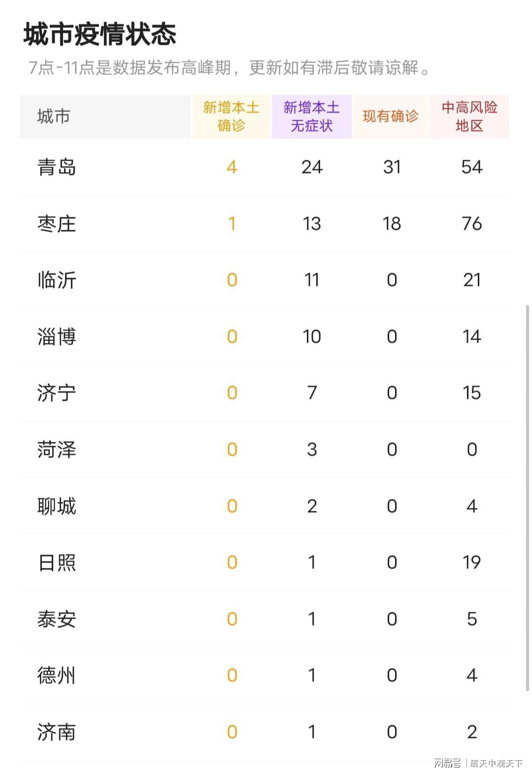Select the 新增本土确诊 column header

pyautogui.click(x=231, y=116)
